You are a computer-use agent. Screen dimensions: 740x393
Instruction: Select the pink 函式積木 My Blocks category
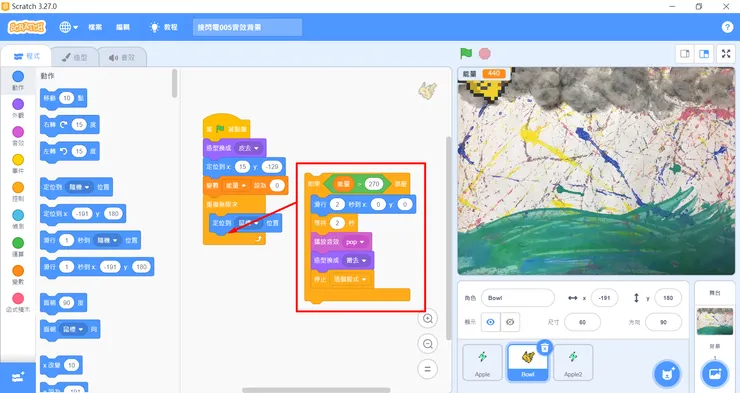point(18,303)
